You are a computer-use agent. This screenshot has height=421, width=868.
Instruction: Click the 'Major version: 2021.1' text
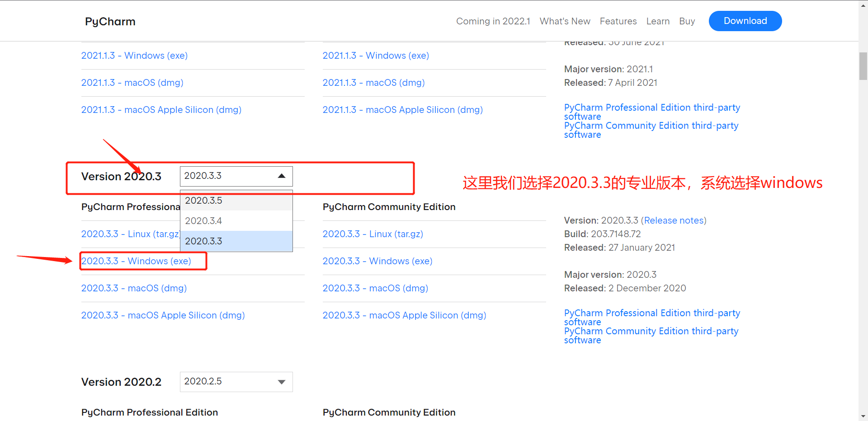(609, 69)
